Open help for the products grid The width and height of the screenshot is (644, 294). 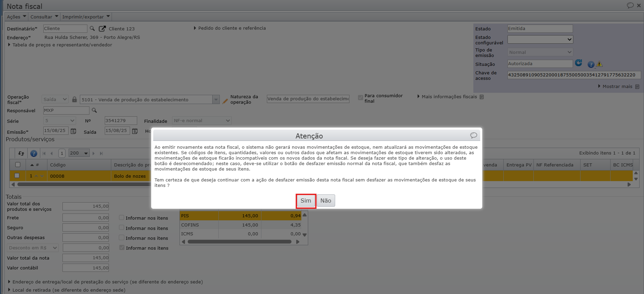coord(33,153)
